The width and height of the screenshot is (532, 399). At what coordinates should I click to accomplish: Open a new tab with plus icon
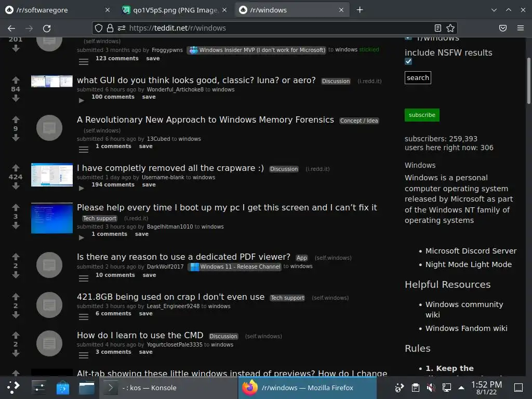pyautogui.click(x=360, y=10)
